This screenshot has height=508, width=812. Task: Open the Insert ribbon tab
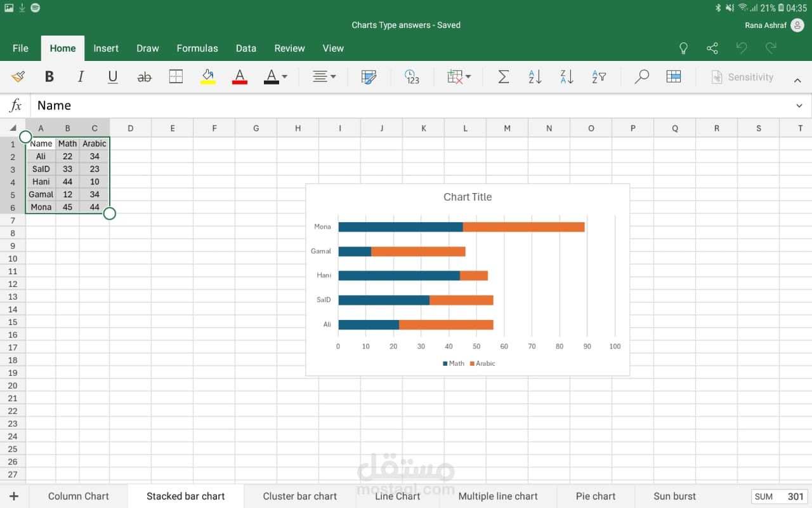(106, 48)
